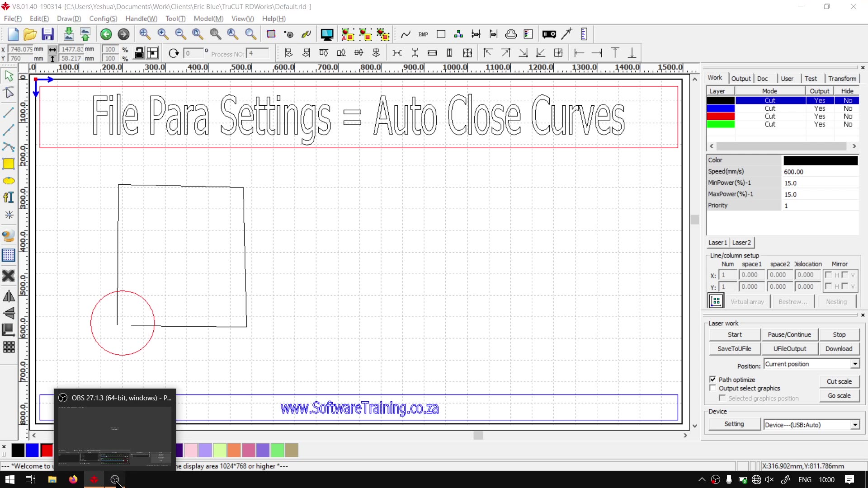Click the delete X tool
Viewport: 868px width, 488px height.
point(9,276)
